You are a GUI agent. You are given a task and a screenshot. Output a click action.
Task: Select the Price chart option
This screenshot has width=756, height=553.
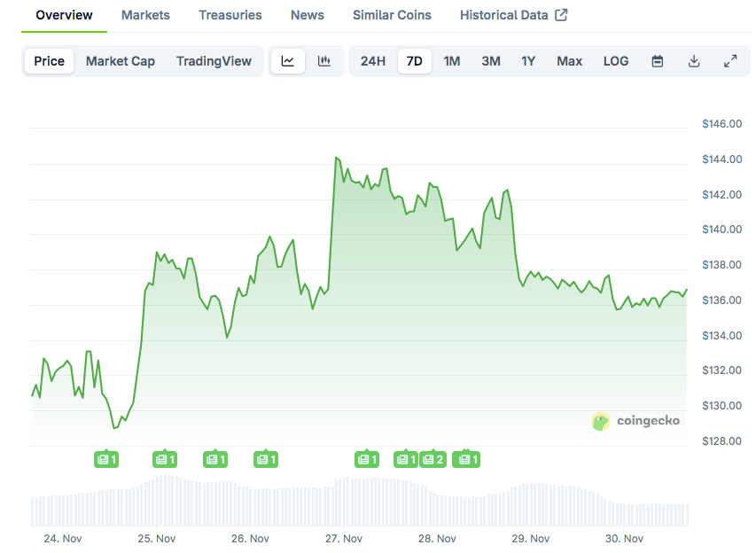pos(50,61)
